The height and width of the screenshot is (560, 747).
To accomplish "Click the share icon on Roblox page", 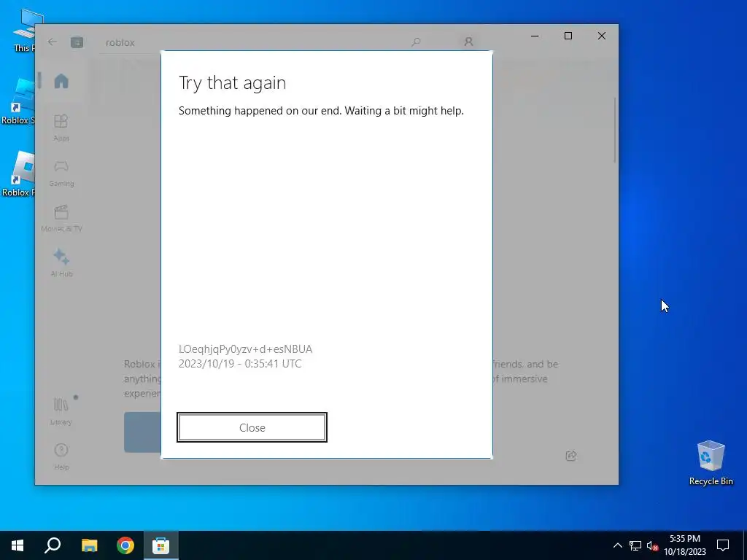I will [x=570, y=456].
